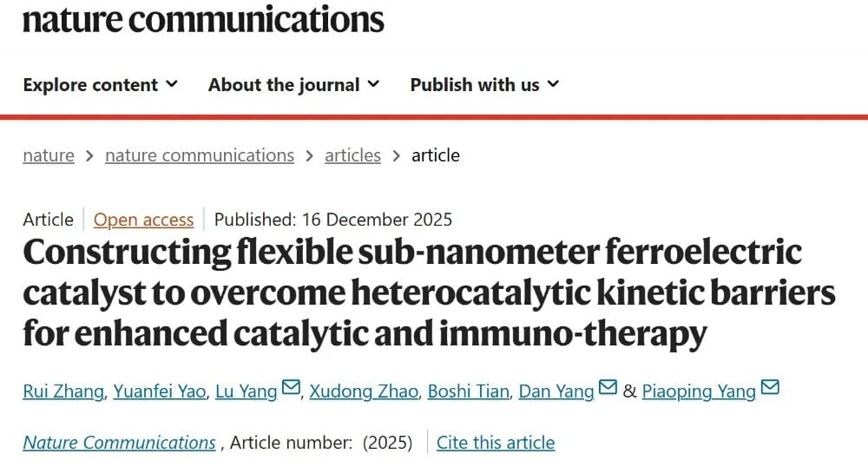Open the About the journal menu
868x467 pixels.
coord(293,85)
